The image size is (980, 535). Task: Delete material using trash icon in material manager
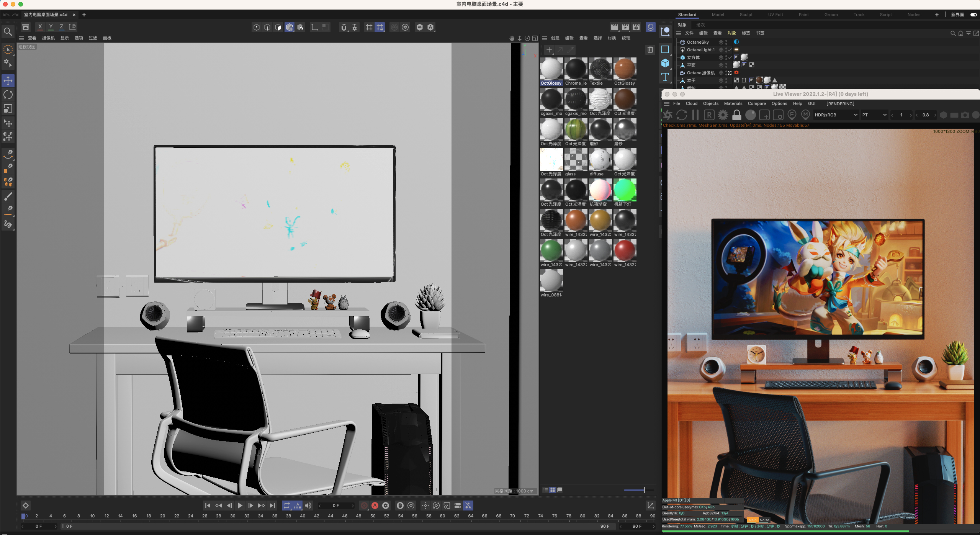650,50
